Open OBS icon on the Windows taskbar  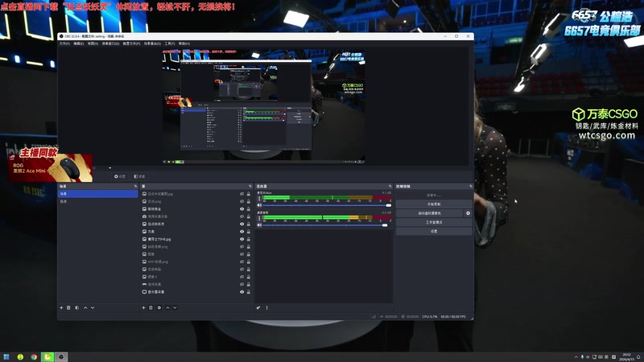[x=61, y=356]
